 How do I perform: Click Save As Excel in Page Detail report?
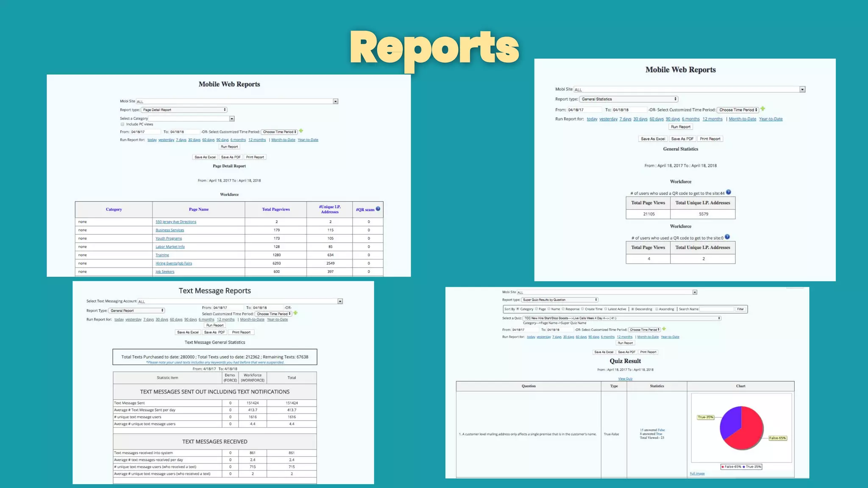tap(205, 157)
